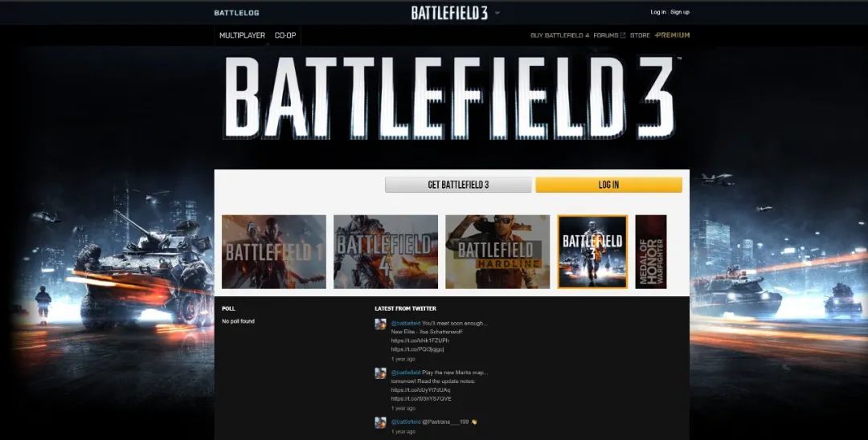Click the avatar of the @Pastrana tweet
The height and width of the screenshot is (440, 868).
pyautogui.click(x=380, y=423)
